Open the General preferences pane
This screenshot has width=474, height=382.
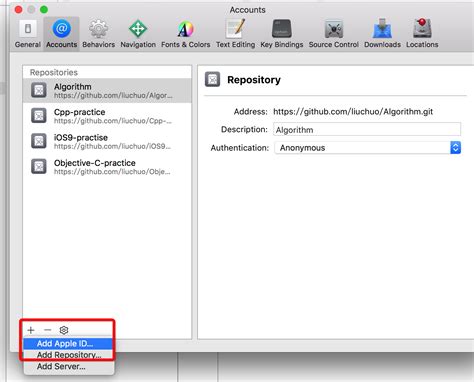point(28,33)
